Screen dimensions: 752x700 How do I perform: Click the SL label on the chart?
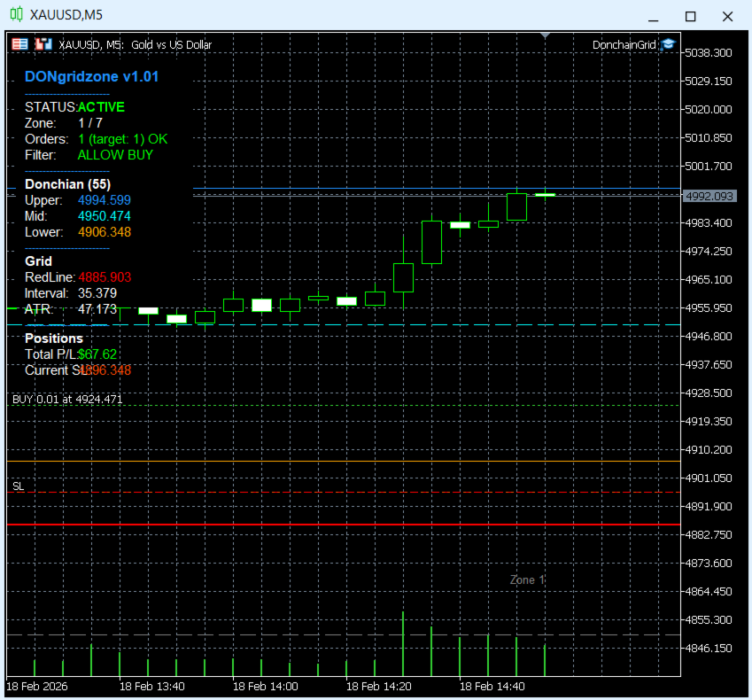pyautogui.click(x=19, y=486)
